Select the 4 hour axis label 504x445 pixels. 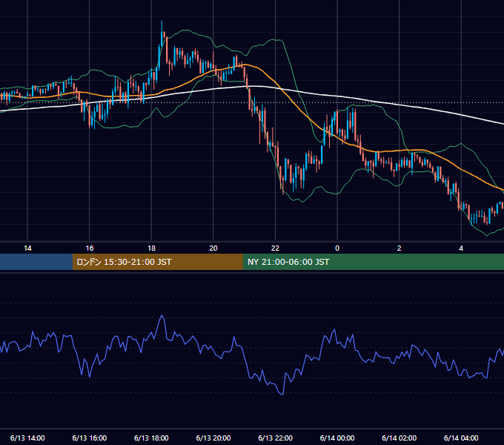point(461,248)
